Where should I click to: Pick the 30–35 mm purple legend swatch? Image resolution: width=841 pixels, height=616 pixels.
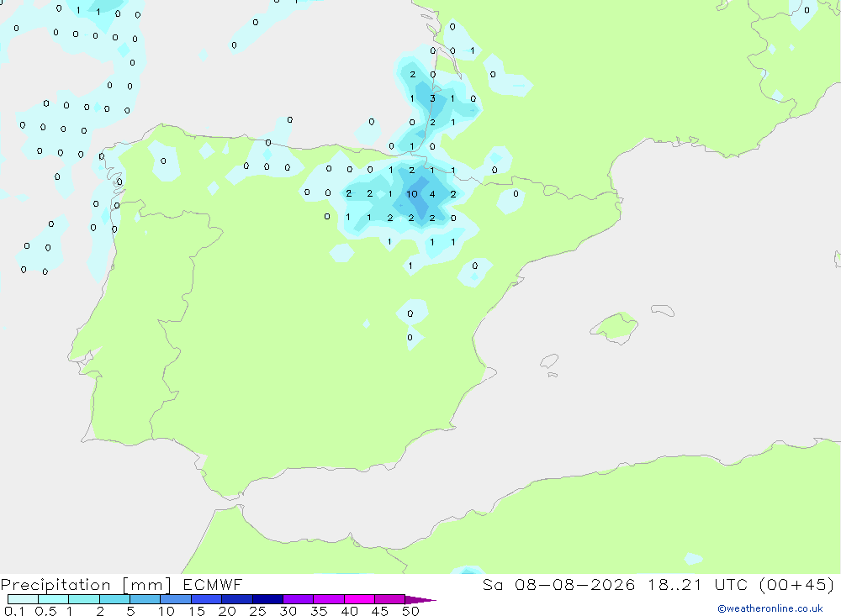(x=298, y=599)
